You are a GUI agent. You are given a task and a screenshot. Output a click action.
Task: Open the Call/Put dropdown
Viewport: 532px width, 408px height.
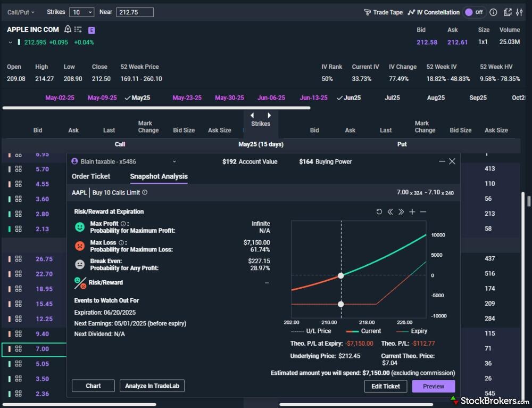click(x=21, y=12)
